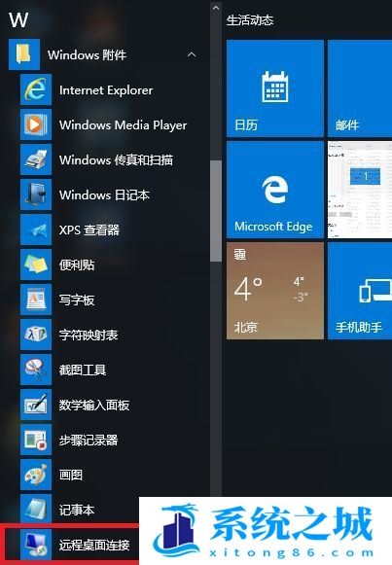Open the spreadsheet preview live tile
The image size is (392, 565).
(x=360, y=190)
